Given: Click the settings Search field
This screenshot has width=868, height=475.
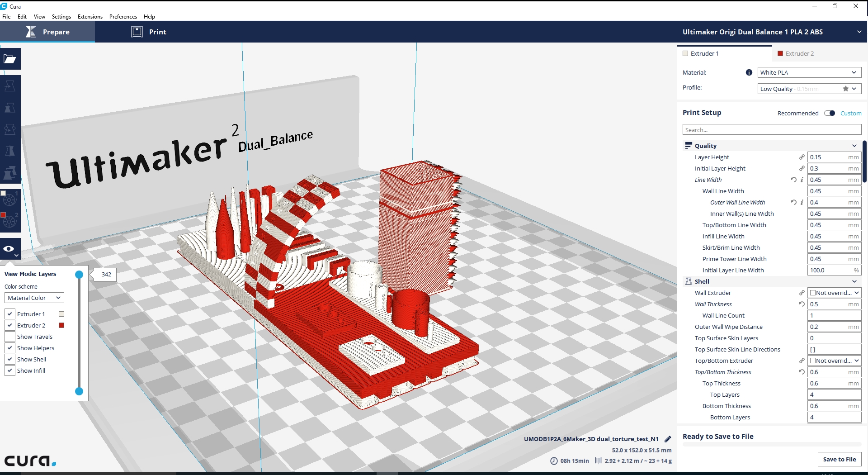Looking at the screenshot, I should 772,130.
